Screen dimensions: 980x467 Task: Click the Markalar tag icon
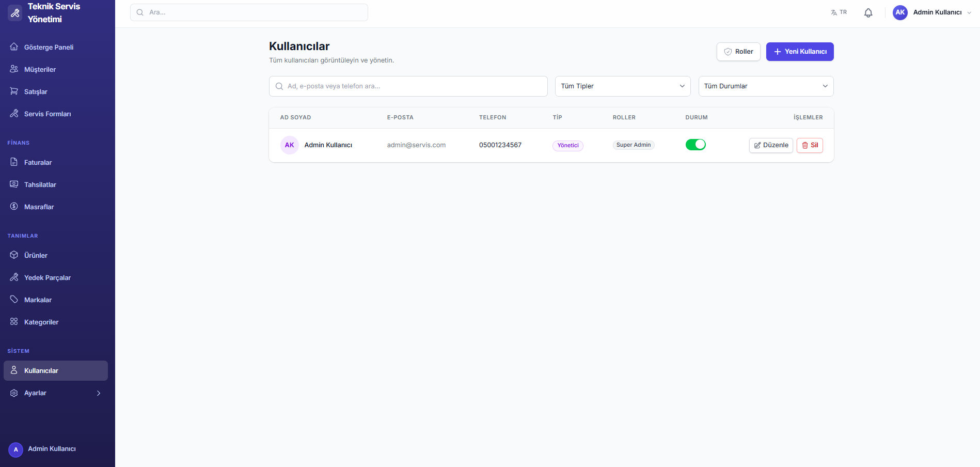pos(14,300)
